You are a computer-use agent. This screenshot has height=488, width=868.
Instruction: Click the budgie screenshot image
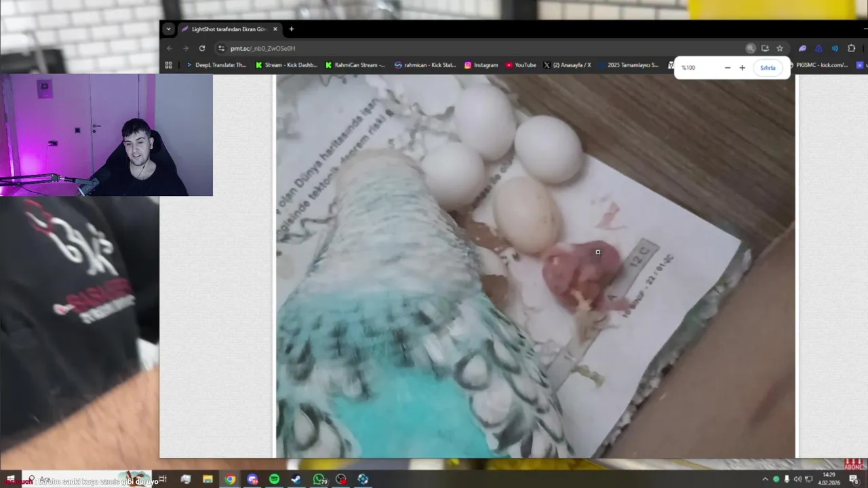coord(535,266)
